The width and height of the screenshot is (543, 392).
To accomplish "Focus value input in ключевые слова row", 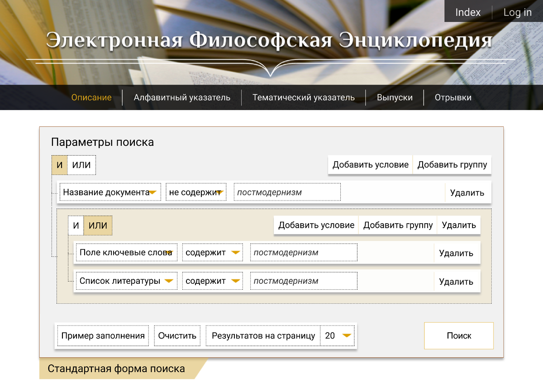I will point(304,253).
